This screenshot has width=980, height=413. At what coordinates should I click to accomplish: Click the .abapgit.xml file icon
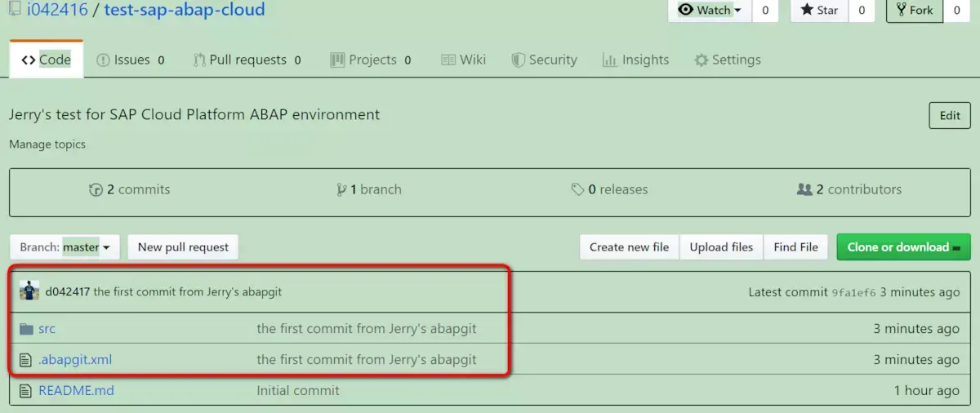25,360
